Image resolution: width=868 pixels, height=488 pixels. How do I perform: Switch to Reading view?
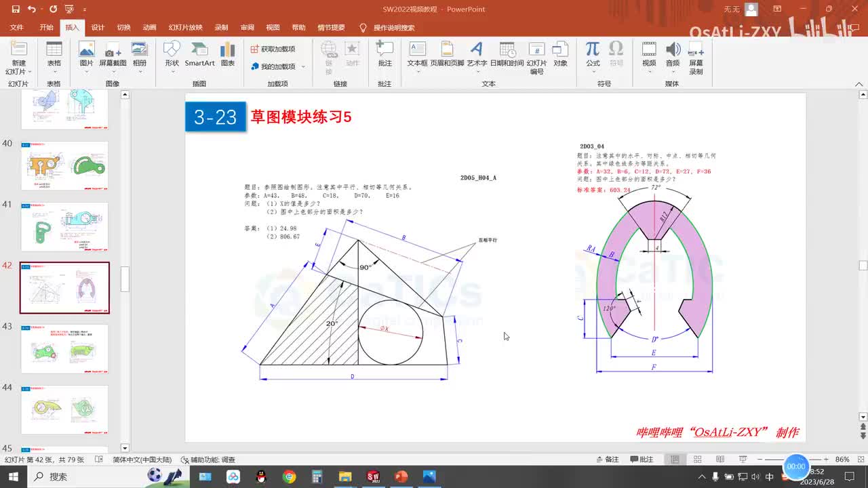[719, 460]
